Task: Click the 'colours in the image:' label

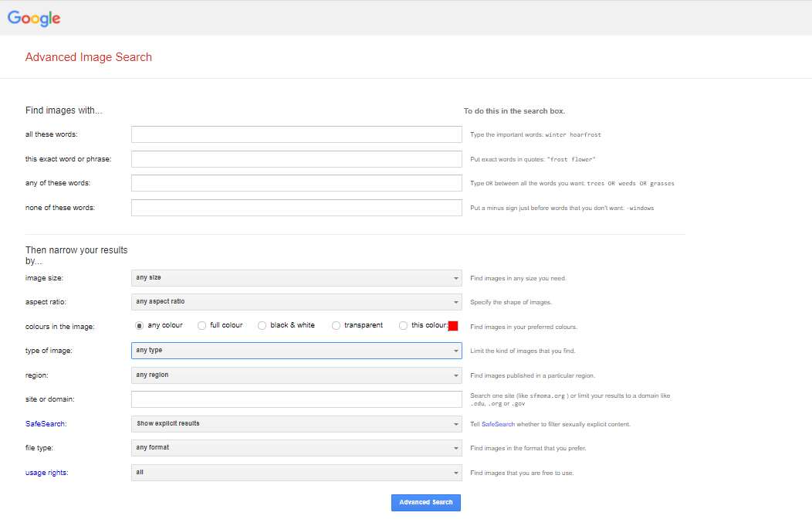Action: click(x=60, y=327)
